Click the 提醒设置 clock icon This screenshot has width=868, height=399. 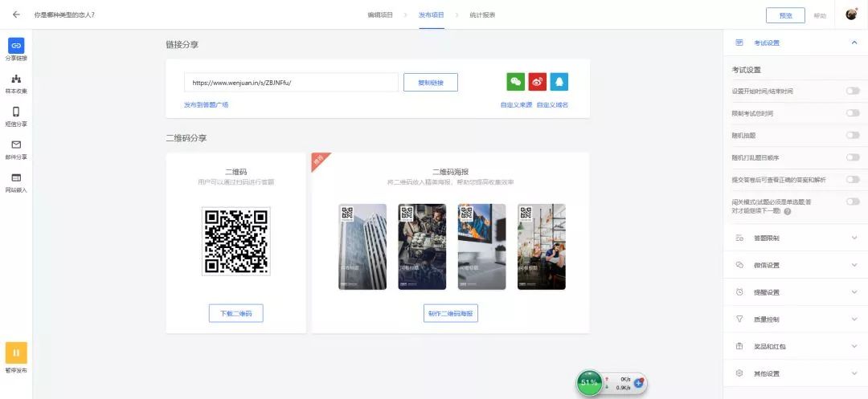point(739,292)
